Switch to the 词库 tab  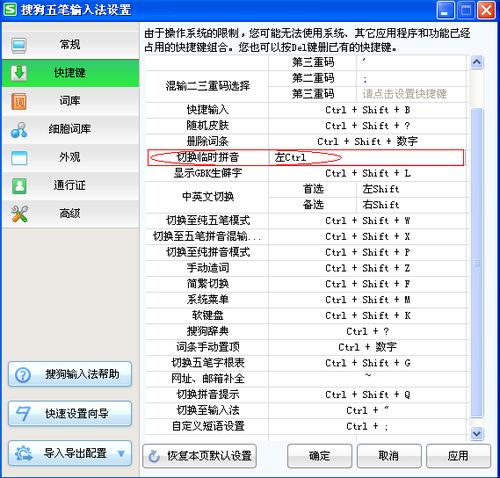pyautogui.click(x=70, y=101)
